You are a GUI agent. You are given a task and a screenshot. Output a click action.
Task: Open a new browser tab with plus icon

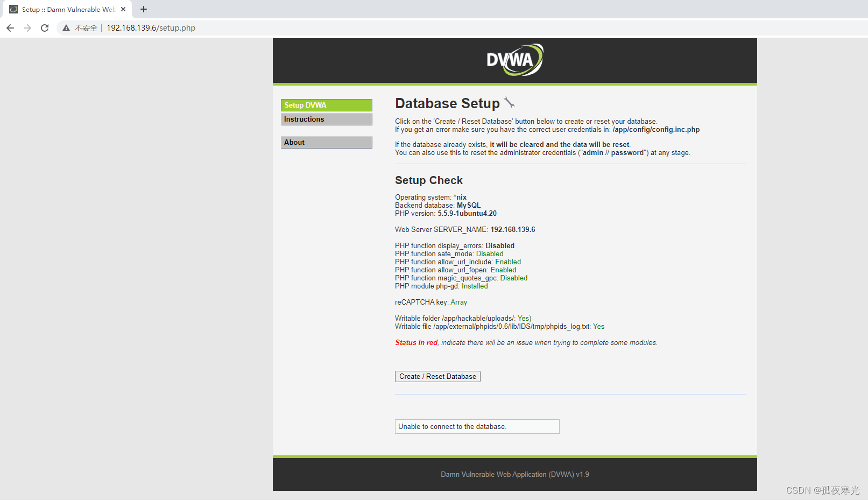tap(143, 9)
